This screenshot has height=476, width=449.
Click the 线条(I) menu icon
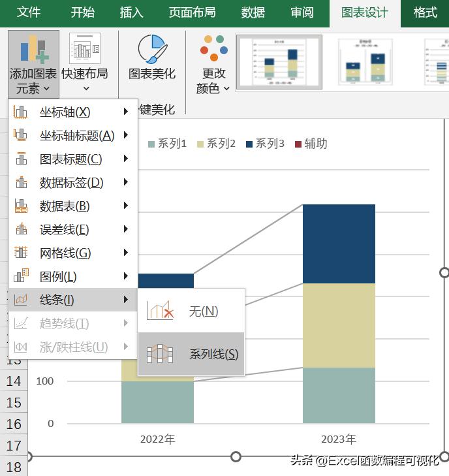(21, 300)
